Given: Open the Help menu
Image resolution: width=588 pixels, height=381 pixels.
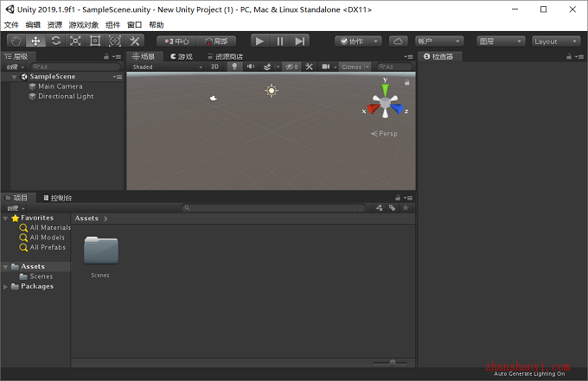Looking at the screenshot, I should 157,25.
